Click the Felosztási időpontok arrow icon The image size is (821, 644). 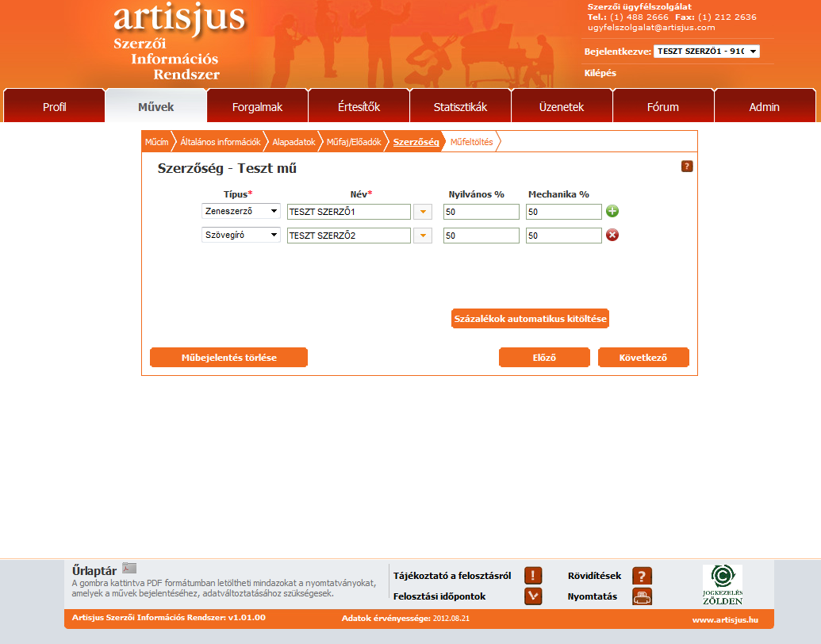tap(533, 596)
